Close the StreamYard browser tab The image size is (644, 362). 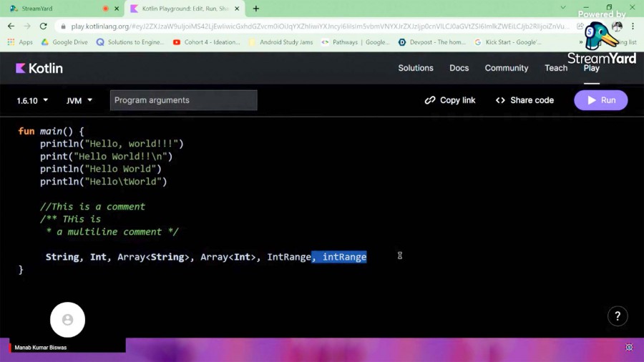point(117,9)
